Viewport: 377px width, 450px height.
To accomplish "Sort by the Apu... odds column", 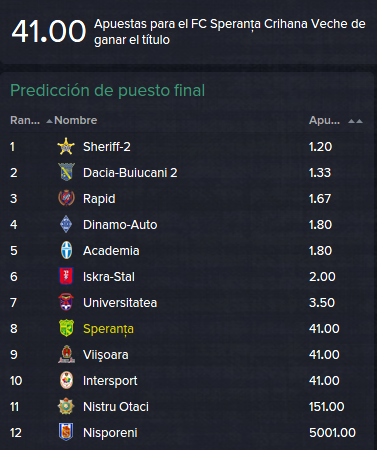I will 324,120.
